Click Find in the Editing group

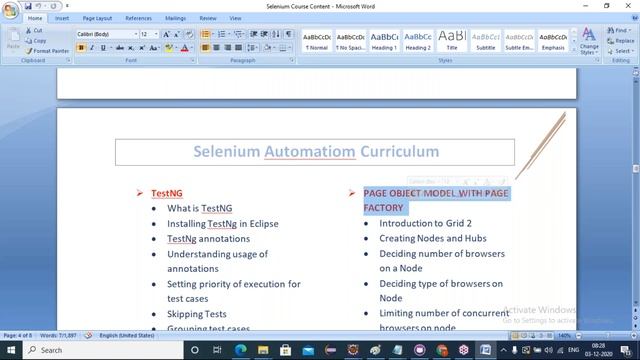[619, 31]
